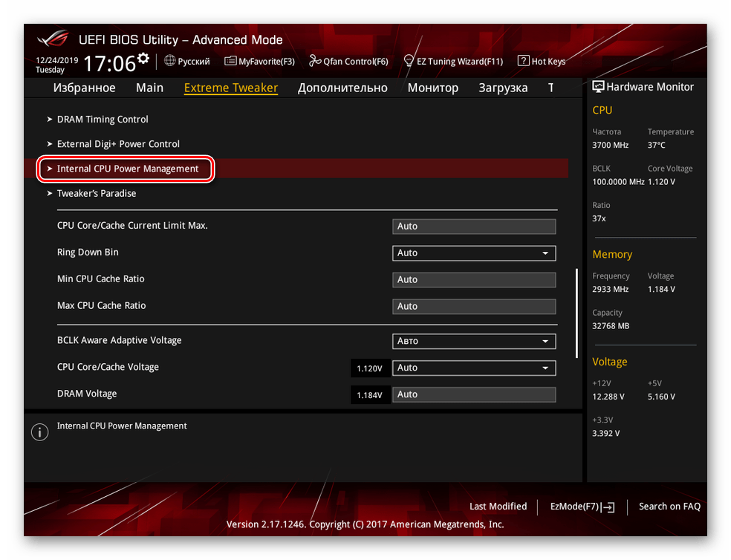The height and width of the screenshot is (560, 731).
Task: Click Search on FAQ
Action: point(669,507)
